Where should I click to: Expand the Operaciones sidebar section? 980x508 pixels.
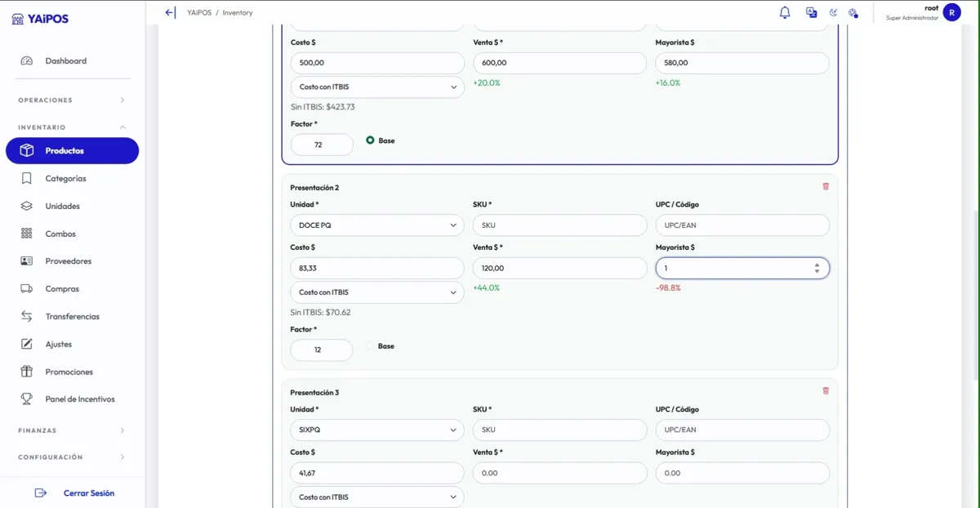[72, 100]
